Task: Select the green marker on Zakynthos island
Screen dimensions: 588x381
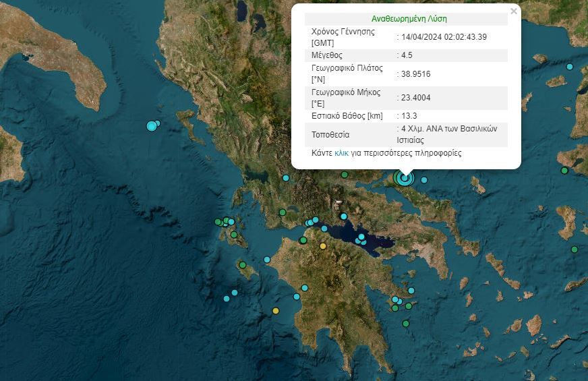Action: (243, 265)
